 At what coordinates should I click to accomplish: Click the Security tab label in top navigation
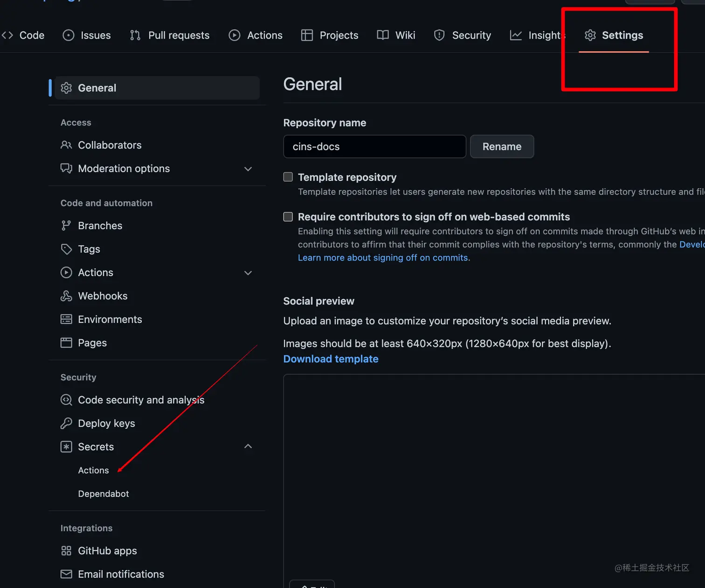(471, 35)
